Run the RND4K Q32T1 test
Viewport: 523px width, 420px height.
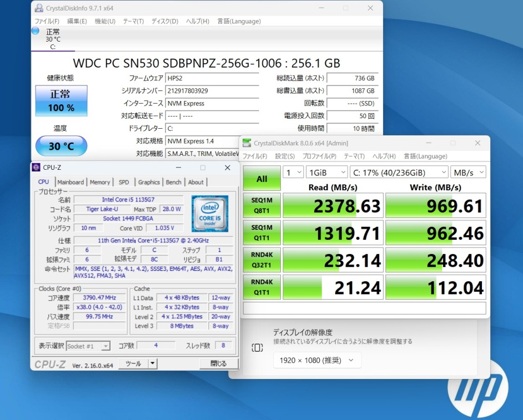point(262,260)
